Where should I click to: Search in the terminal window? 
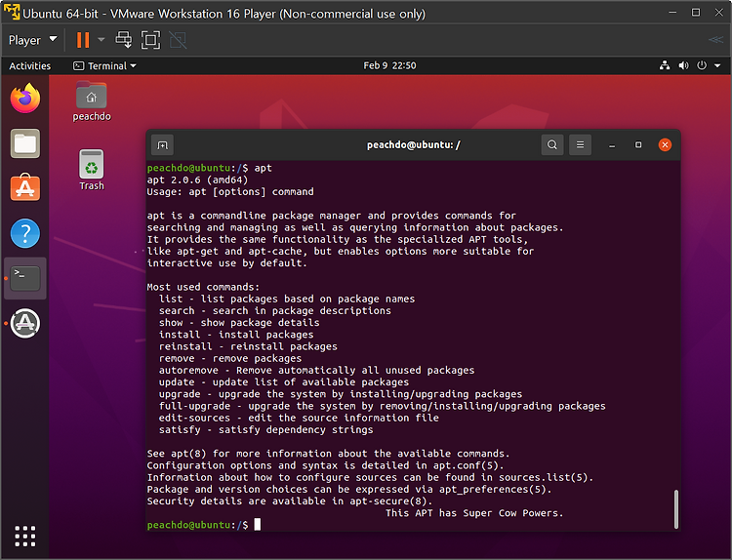[x=551, y=144]
